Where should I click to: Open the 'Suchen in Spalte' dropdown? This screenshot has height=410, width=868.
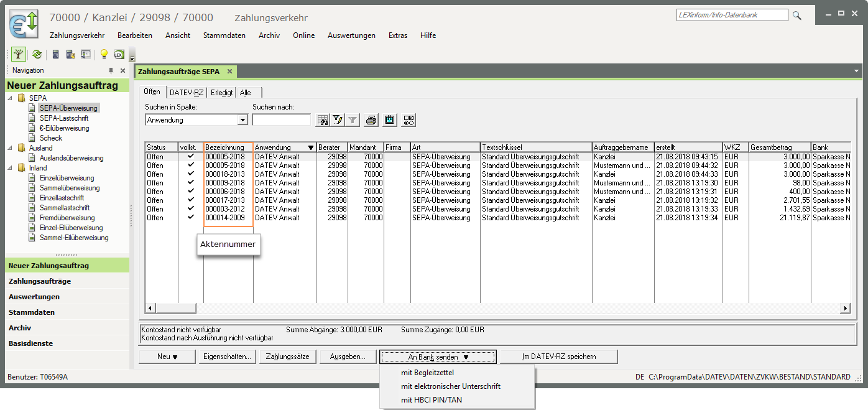[242, 120]
